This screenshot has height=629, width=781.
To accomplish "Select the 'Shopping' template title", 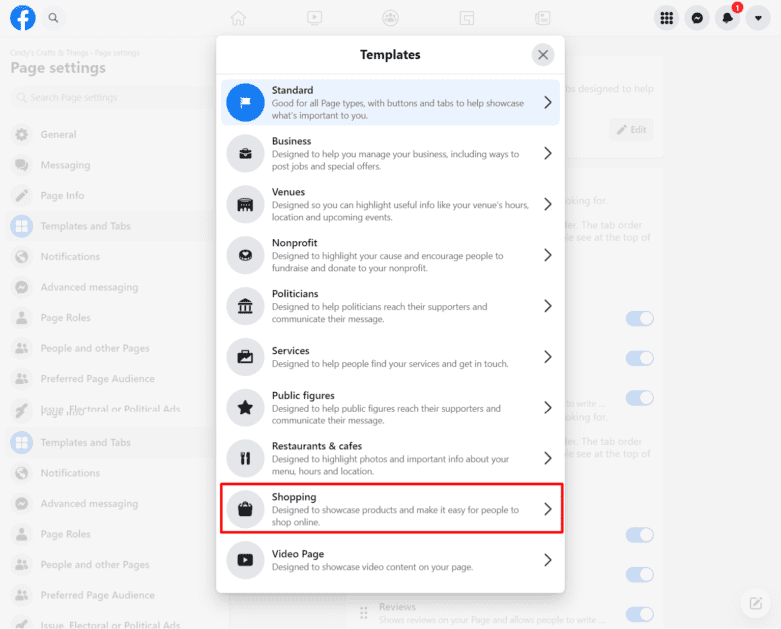I will tap(294, 497).
